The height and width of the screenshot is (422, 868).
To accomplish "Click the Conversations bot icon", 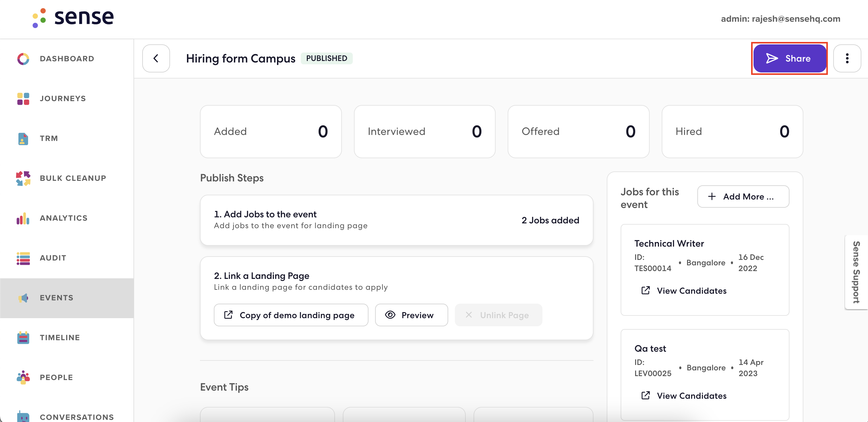I will coord(23,417).
